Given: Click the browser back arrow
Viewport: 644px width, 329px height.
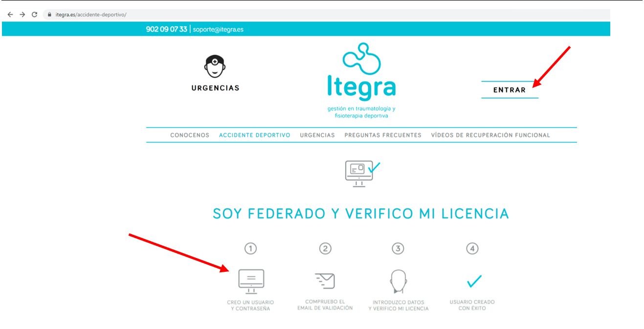Looking at the screenshot, I should pos(10,15).
